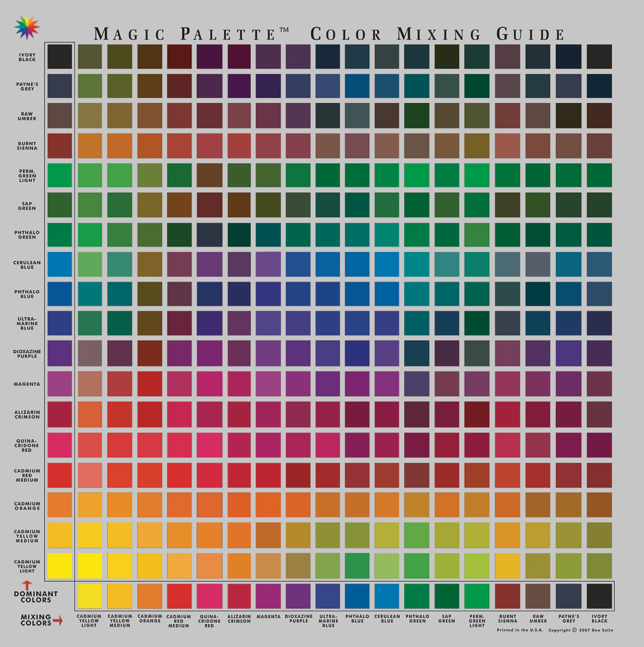644x647 pixels.
Task: Select the Dioxazine Purple mixing color swatch
Action: click(x=298, y=597)
